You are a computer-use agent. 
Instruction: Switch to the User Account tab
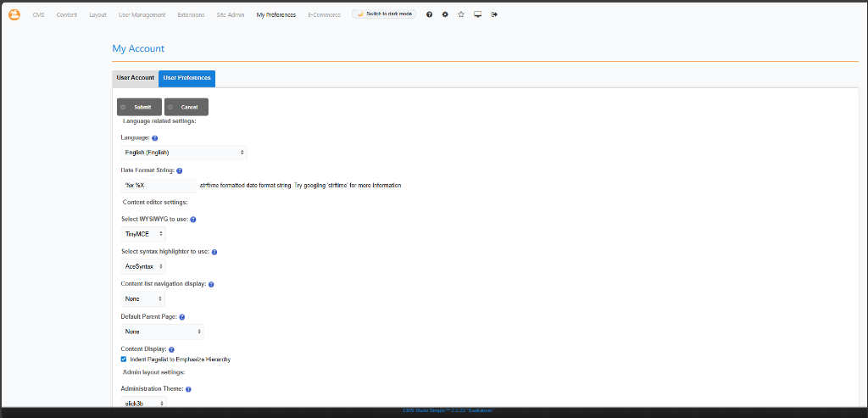tap(136, 78)
